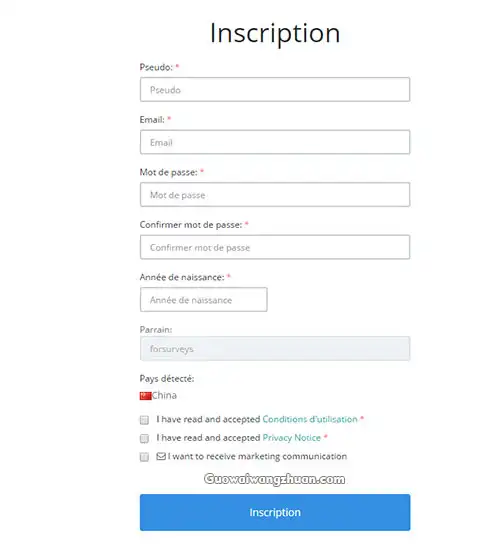This screenshot has height=548, width=500.
Task: Click the disabled Parrain field showing forsurveys
Action: point(275,348)
